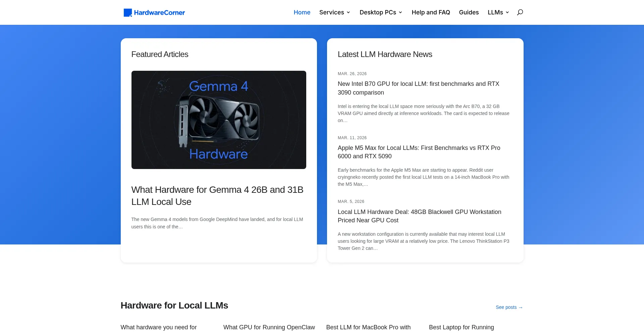The height and width of the screenshot is (333, 644).
Task: Expand the Desktop PCs dropdown menu
Action: click(x=381, y=12)
